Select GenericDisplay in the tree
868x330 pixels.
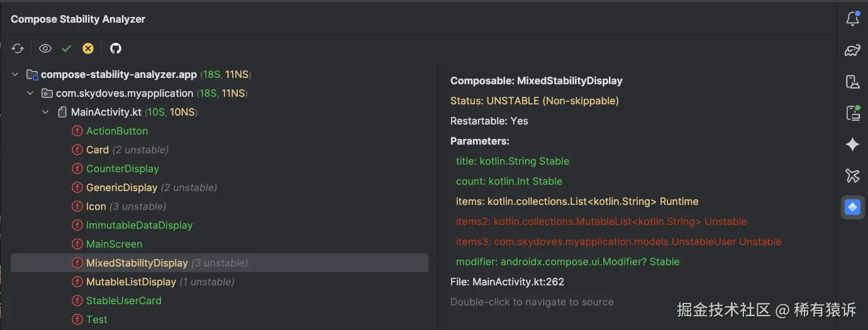click(x=121, y=188)
